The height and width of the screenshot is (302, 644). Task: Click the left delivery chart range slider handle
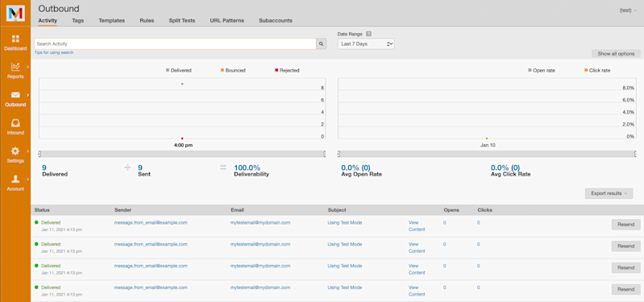coord(39,154)
